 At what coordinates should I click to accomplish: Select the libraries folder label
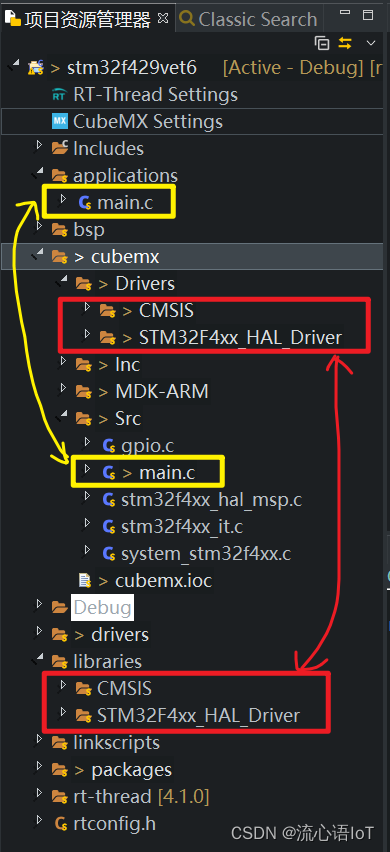(x=108, y=661)
